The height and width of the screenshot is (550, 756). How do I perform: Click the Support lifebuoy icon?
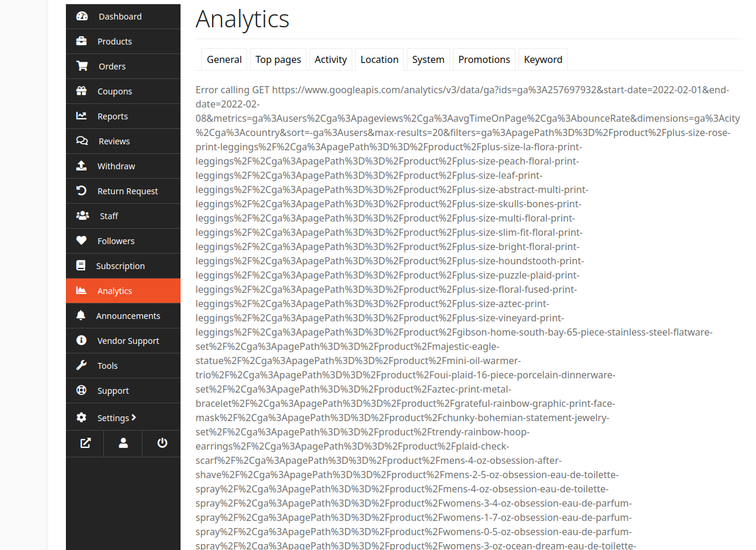81,391
